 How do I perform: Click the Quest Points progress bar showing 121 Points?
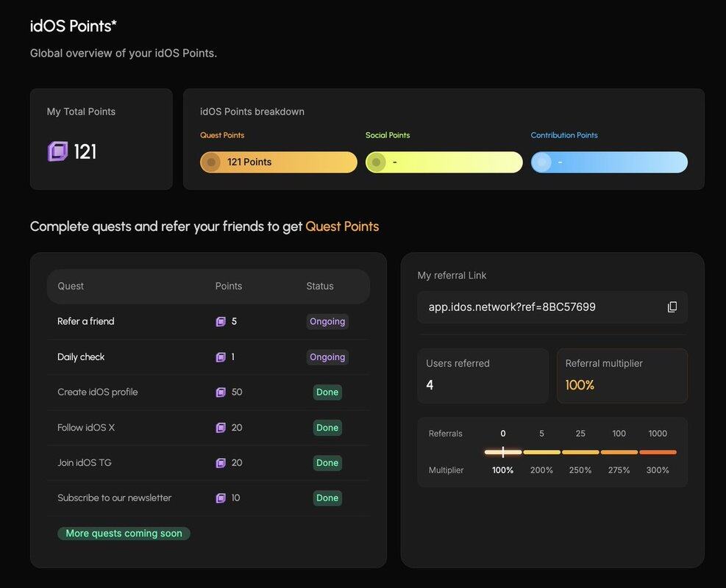coord(279,162)
